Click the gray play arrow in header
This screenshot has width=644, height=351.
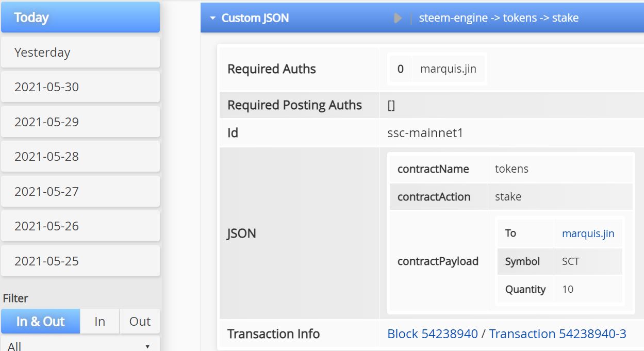[398, 18]
